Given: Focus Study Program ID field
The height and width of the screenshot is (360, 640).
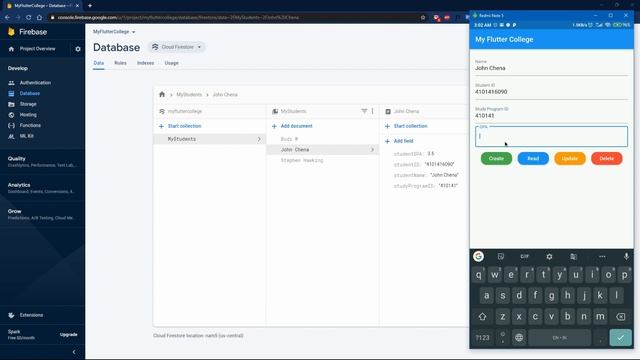Looking at the screenshot, I should [x=551, y=115].
